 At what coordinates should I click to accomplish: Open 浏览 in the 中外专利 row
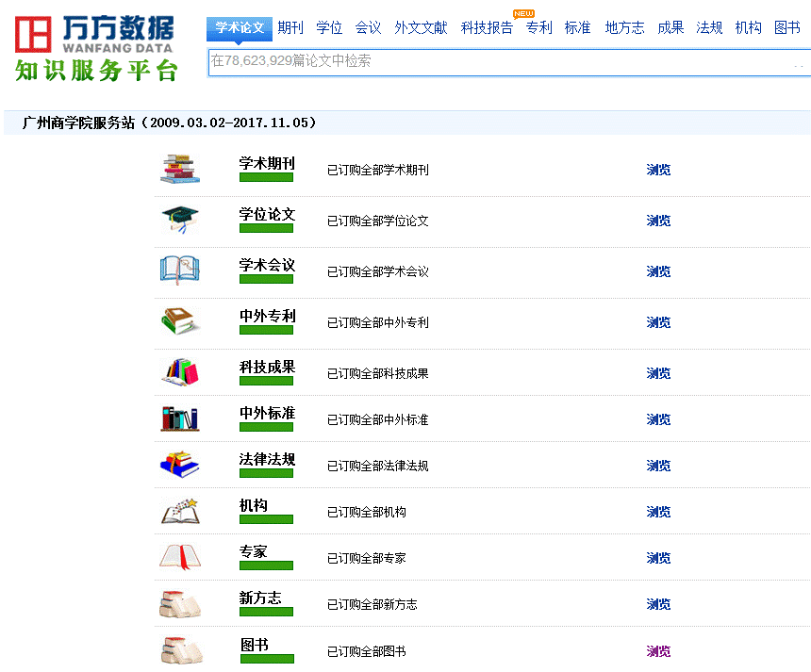click(658, 322)
